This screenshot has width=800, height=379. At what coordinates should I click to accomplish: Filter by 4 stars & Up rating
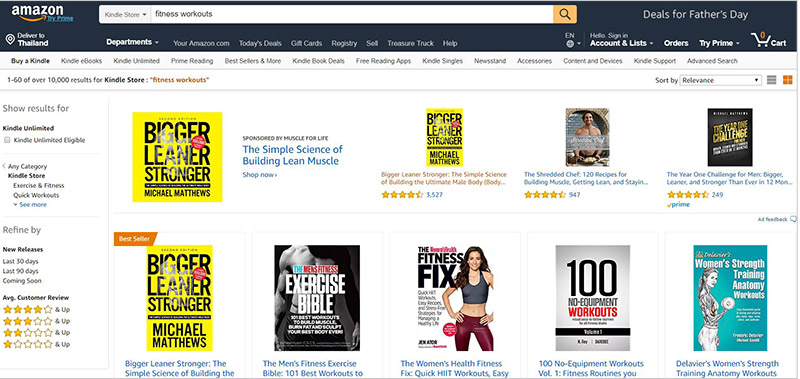36,309
